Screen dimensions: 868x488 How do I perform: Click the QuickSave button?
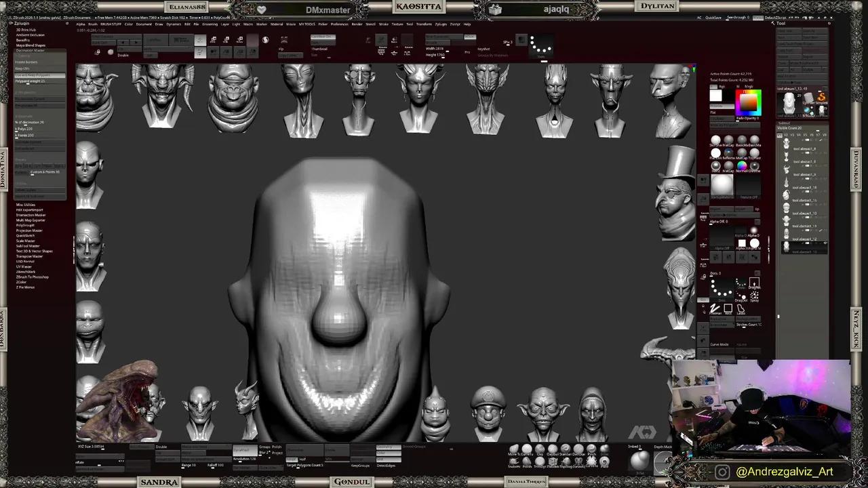[713, 18]
